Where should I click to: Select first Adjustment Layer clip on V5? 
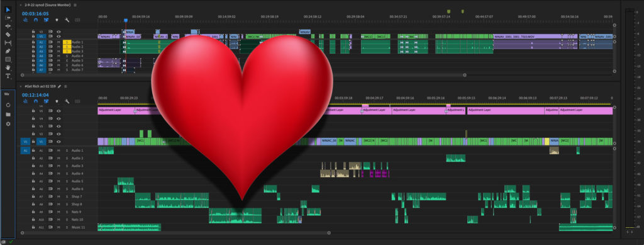[116, 110]
